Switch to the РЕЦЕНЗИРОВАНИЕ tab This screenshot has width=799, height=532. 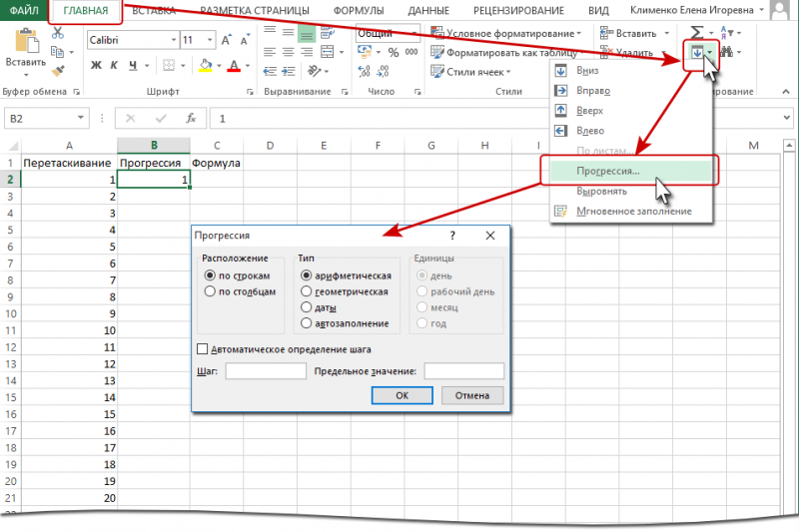pos(518,11)
